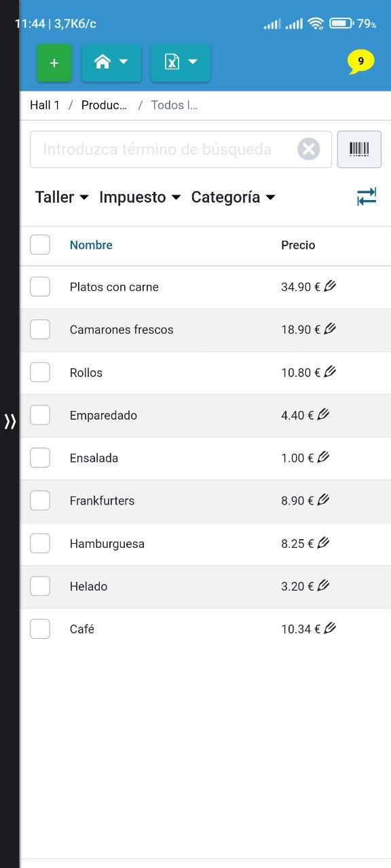Image resolution: width=391 pixels, height=868 pixels.
Task: Expand the sidebar with double chevron
Action: [x=10, y=422]
